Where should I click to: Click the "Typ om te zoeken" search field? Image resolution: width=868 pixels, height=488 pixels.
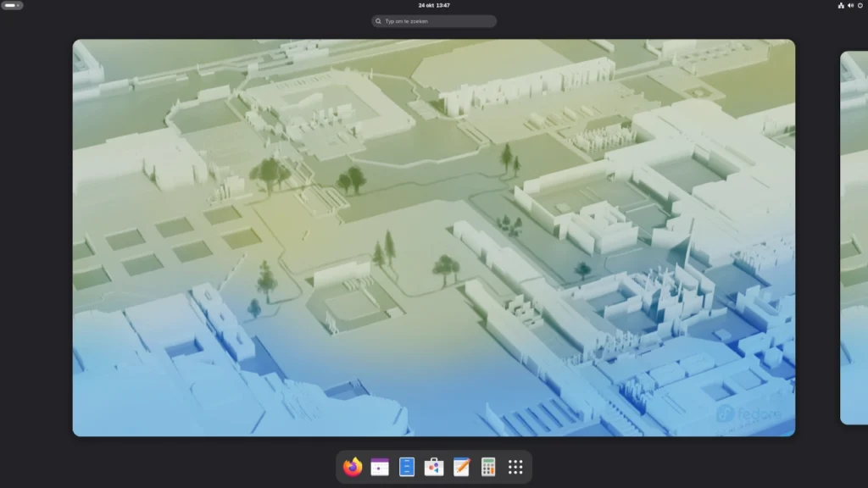pyautogui.click(x=434, y=21)
